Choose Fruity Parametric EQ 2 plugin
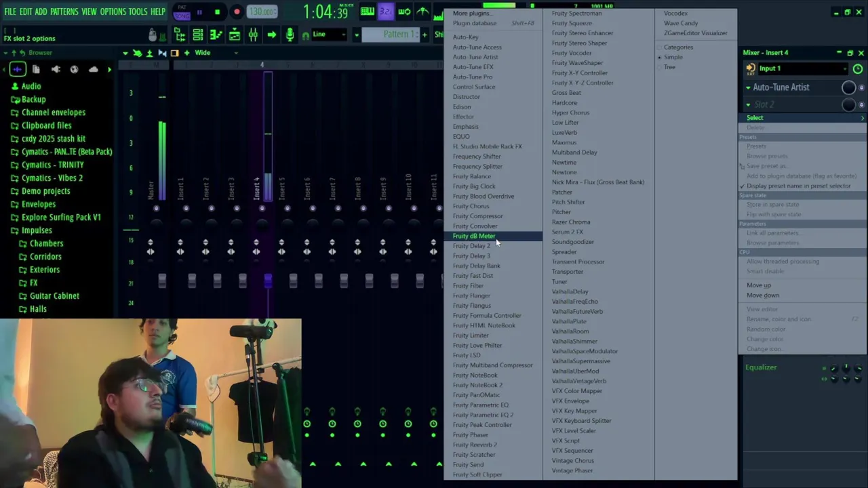Image resolution: width=868 pixels, height=488 pixels. point(483,415)
